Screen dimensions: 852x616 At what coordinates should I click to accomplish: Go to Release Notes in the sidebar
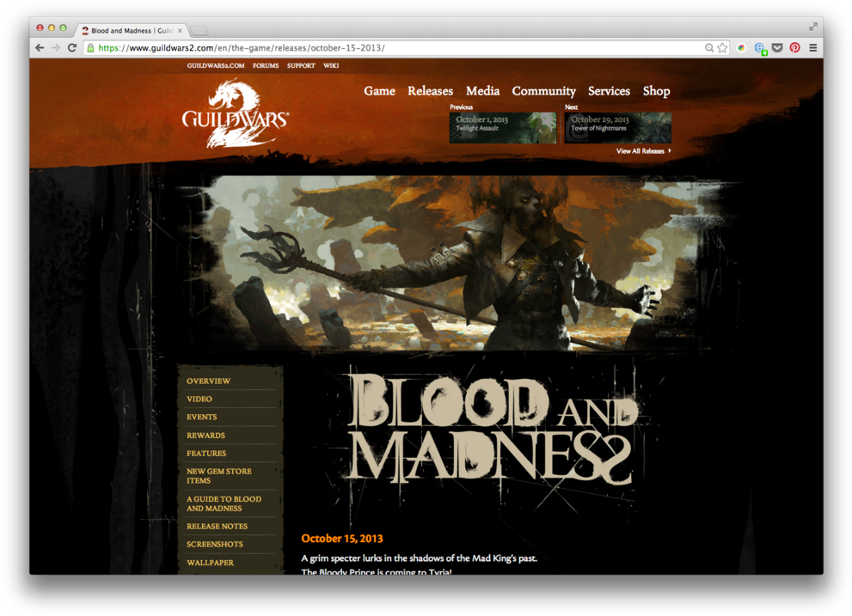217,527
